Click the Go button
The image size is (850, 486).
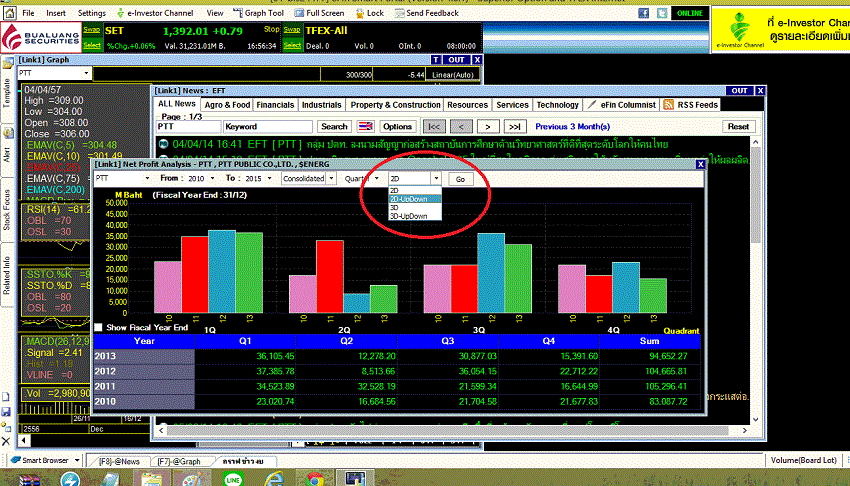[x=460, y=179]
